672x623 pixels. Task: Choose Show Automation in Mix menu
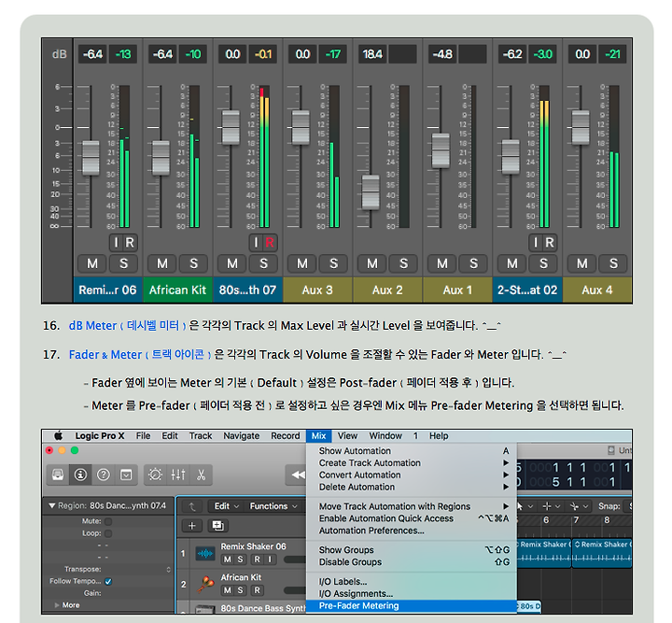point(412,451)
